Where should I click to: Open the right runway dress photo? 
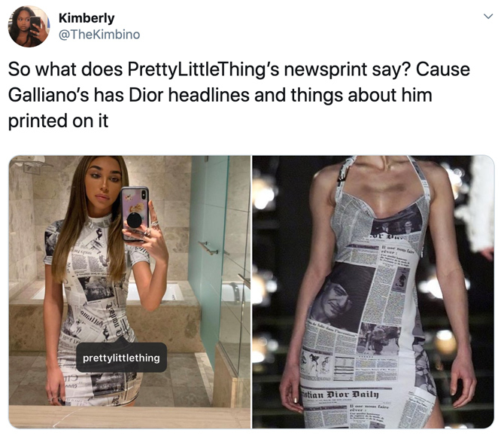point(373,291)
